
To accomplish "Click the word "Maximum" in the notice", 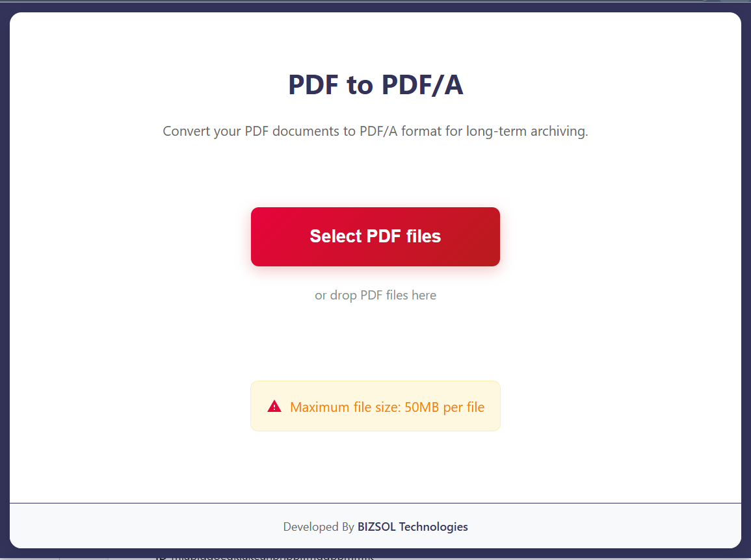I will [319, 407].
